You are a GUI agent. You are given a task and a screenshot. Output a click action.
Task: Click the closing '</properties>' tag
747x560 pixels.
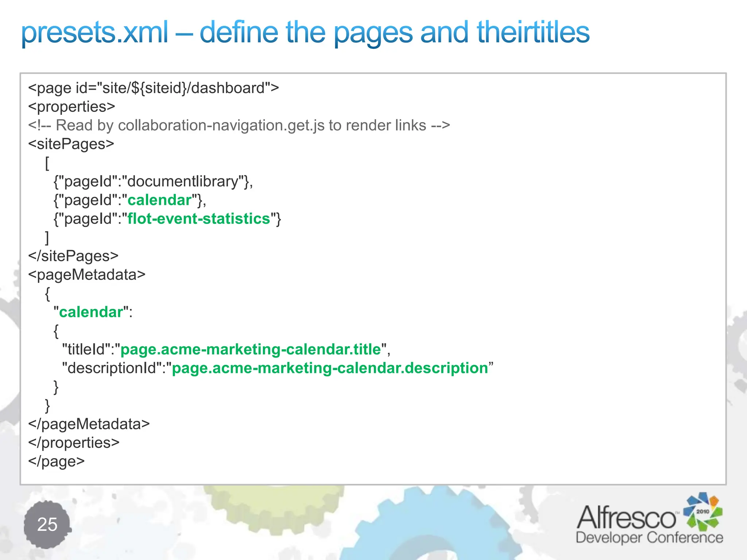(74, 443)
